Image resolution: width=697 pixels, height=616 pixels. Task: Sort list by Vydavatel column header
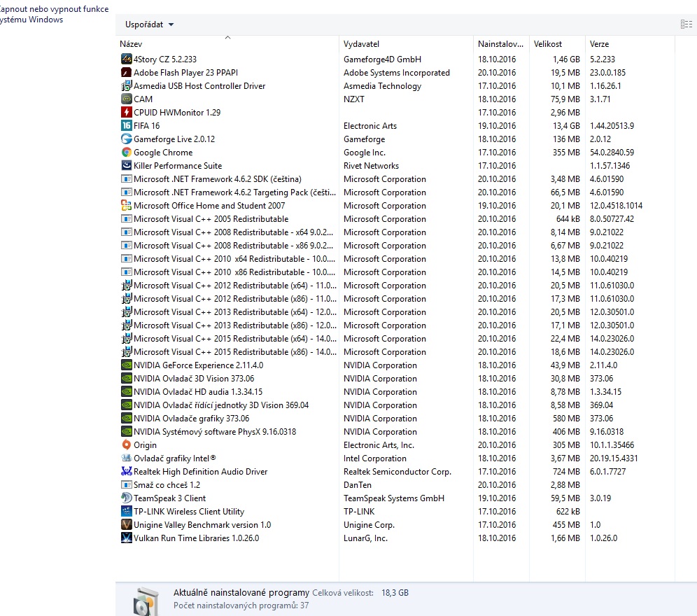[x=407, y=44]
